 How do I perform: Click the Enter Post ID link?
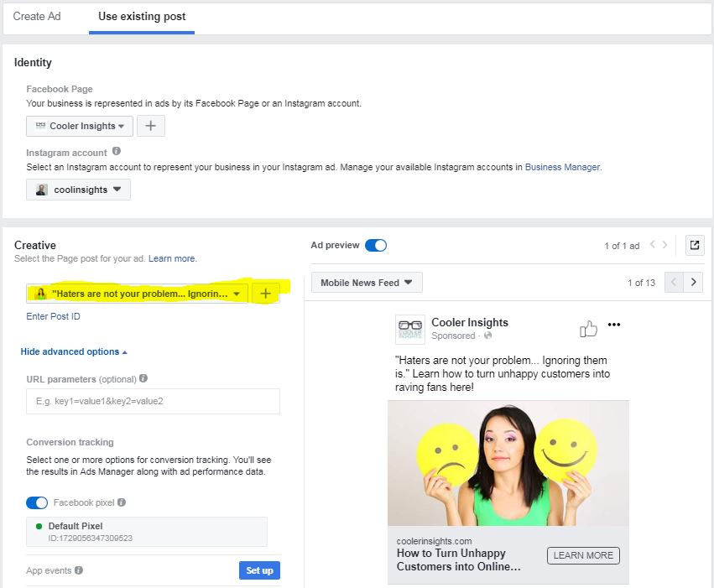coord(53,316)
